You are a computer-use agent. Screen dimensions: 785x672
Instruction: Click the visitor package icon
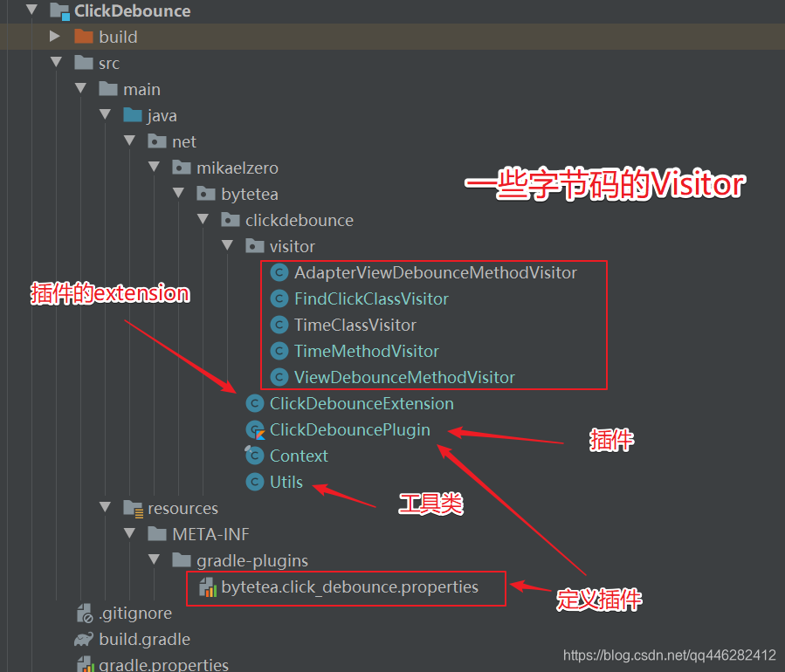(x=255, y=246)
